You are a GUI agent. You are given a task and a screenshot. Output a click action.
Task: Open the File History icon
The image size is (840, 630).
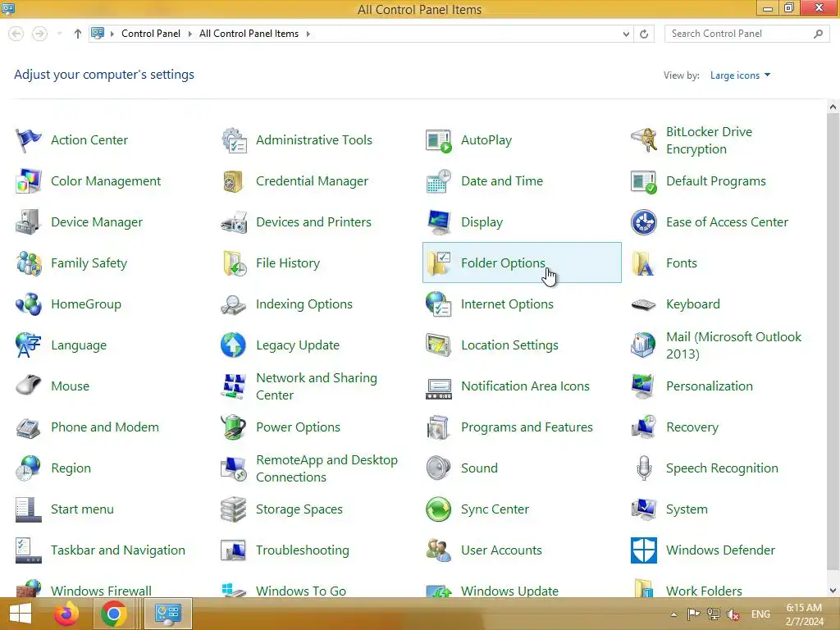click(234, 263)
